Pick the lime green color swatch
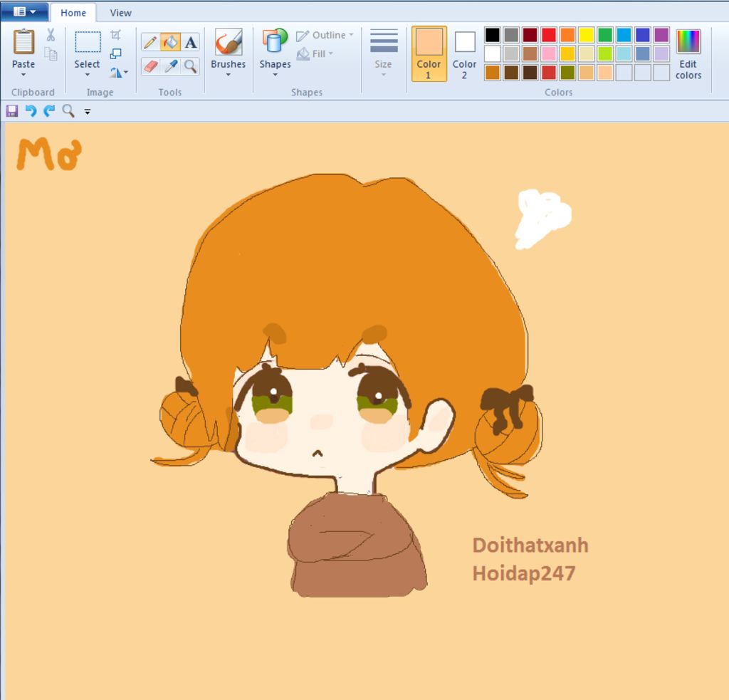Image resolution: width=729 pixels, height=700 pixels. pos(605,53)
